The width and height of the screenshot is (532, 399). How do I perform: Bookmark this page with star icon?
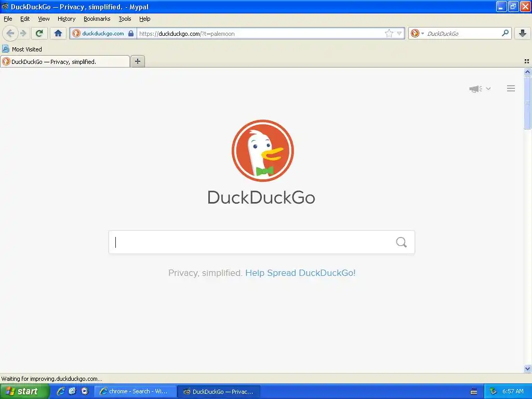click(389, 33)
